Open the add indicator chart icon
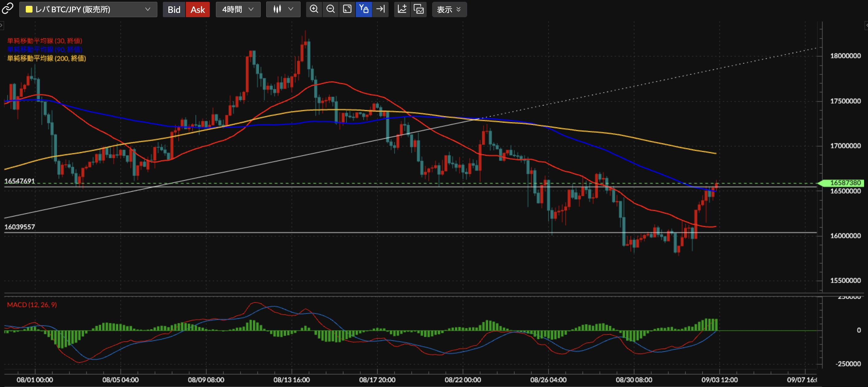The width and height of the screenshot is (868, 387). click(402, 9)
